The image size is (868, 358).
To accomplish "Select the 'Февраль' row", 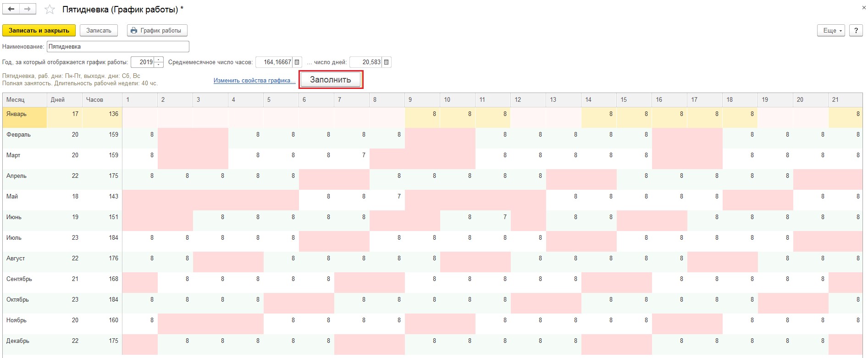I will [432, 138].
